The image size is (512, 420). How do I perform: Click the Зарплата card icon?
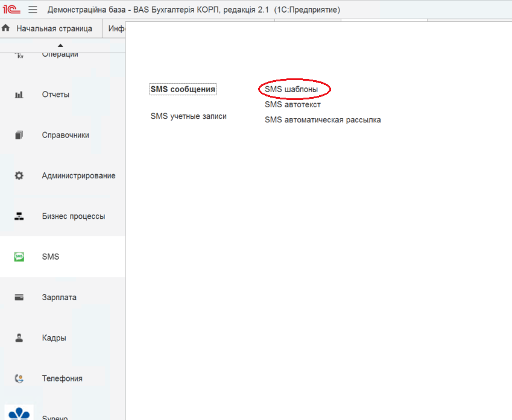(x=19, y=297)
